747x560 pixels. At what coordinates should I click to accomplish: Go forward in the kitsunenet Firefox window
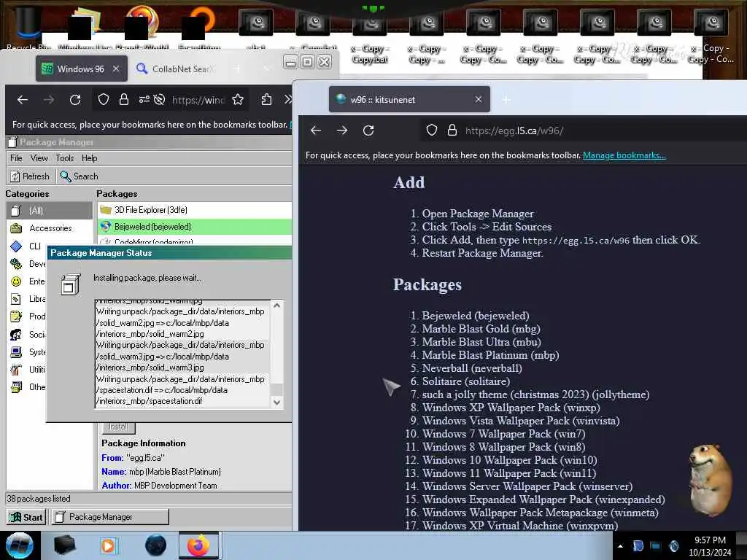(x=342, y=131)
